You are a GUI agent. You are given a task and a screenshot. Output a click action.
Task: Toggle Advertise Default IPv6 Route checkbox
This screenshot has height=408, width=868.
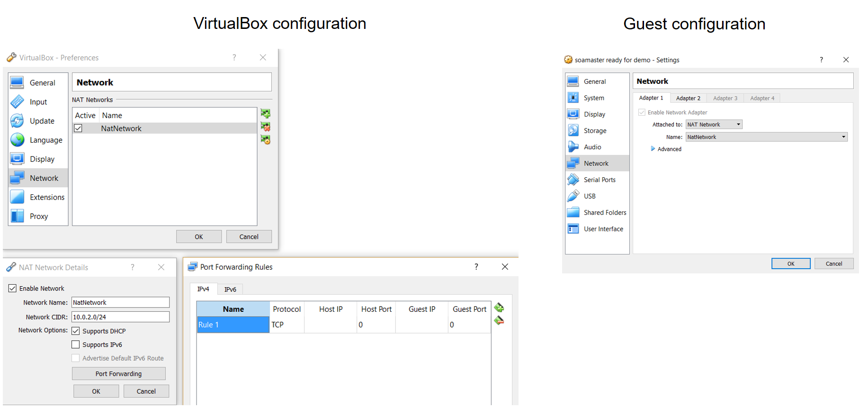tap(76, 358)
